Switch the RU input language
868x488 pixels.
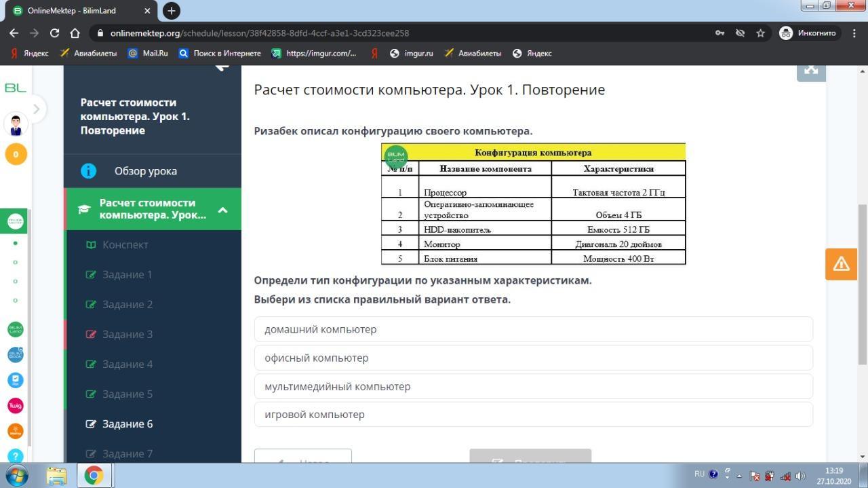699,474
